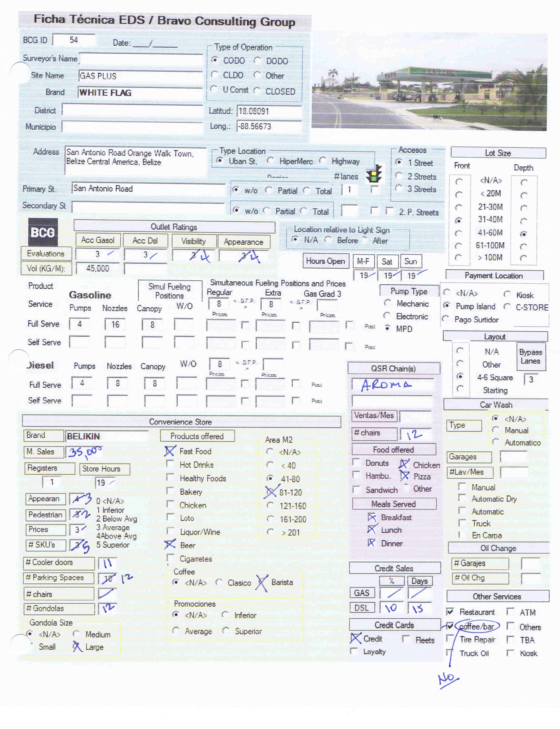Select the Kiosk payment location
Viewport: 560px width, 729px height.
point(507,294)
